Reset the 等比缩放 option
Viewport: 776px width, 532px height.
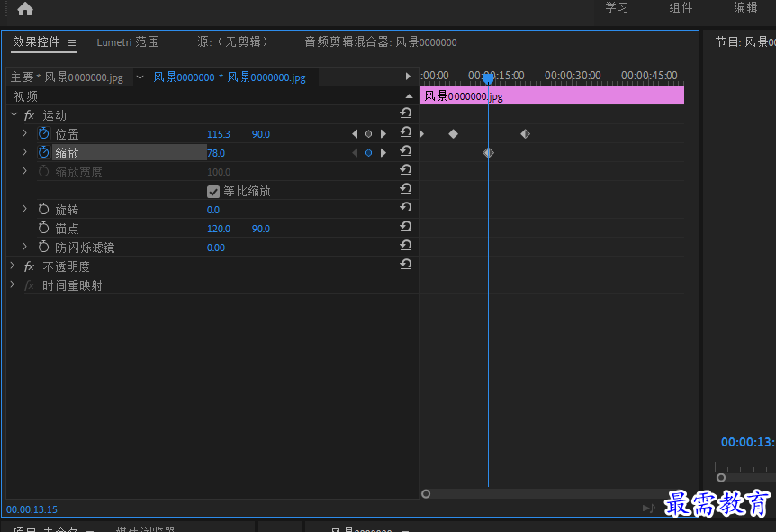406,188
